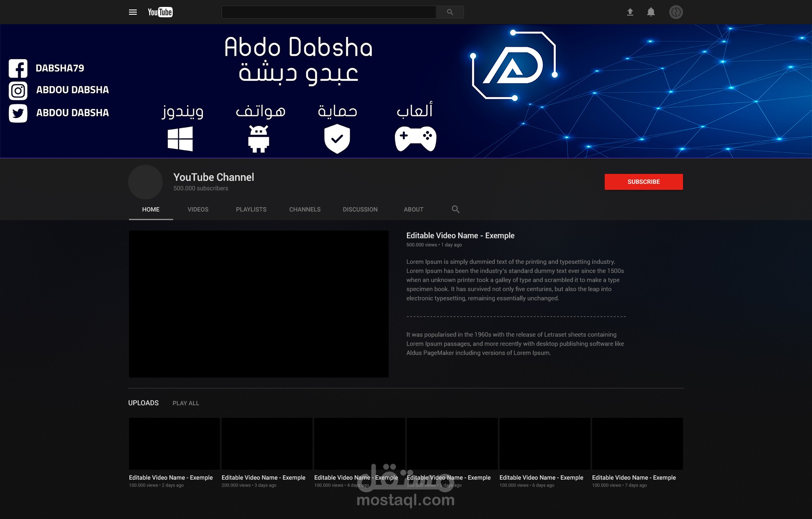
Task: Click the هواتف label on the banner
Action: pyautogui.click(x=261, y=111)
